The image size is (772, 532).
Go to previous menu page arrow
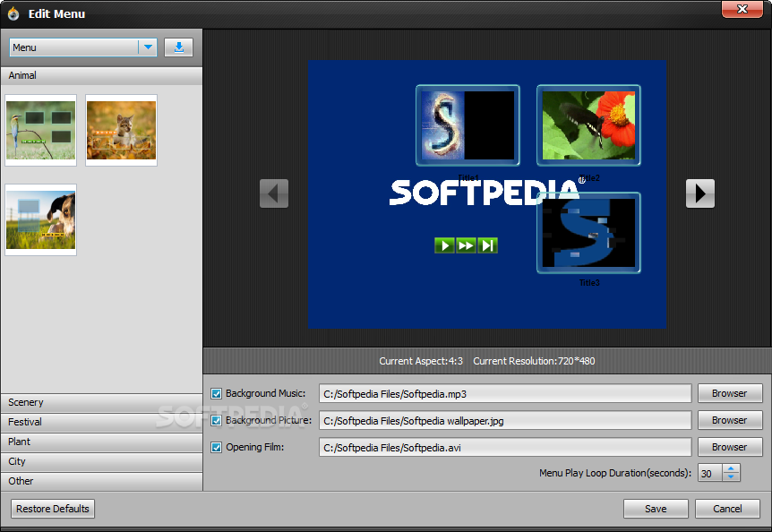[274, 193]
